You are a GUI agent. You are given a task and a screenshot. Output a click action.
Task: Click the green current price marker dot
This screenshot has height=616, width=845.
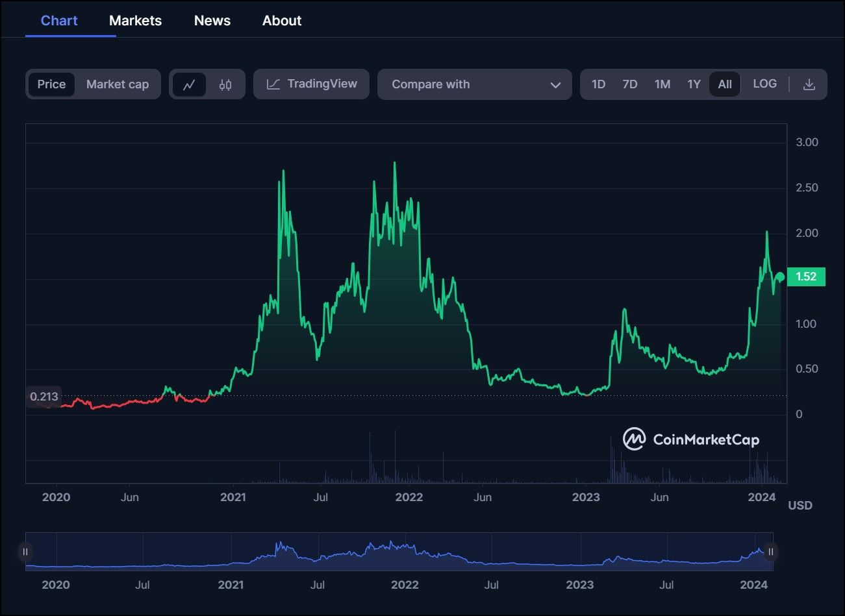click(781, 277)
